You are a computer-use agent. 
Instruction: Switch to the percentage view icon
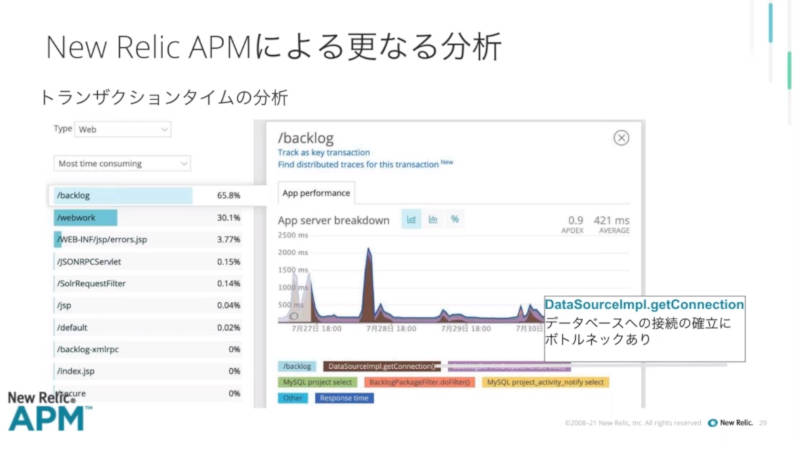455,219
